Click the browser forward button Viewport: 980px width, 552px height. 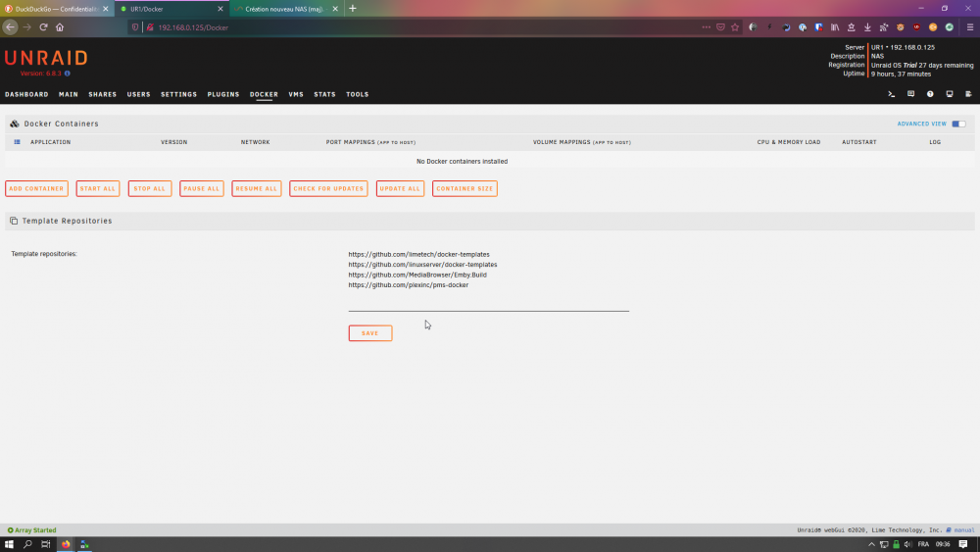pos(26,26)
